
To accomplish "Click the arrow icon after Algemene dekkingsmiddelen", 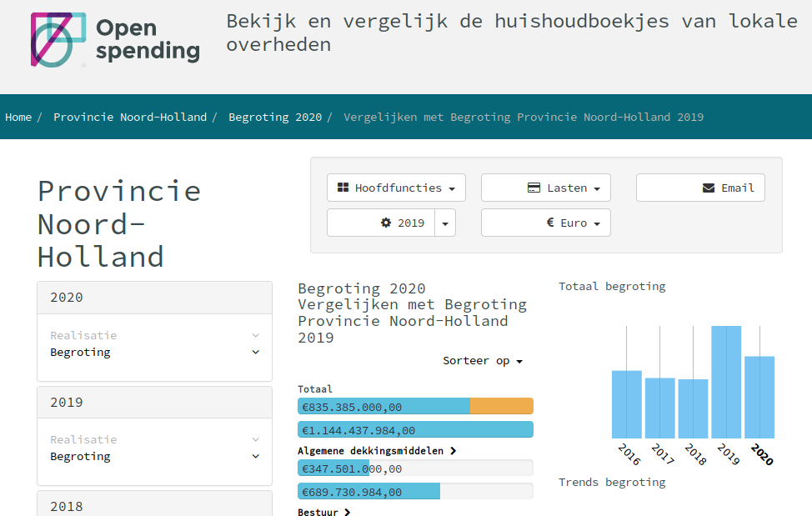I will (453, 450).
